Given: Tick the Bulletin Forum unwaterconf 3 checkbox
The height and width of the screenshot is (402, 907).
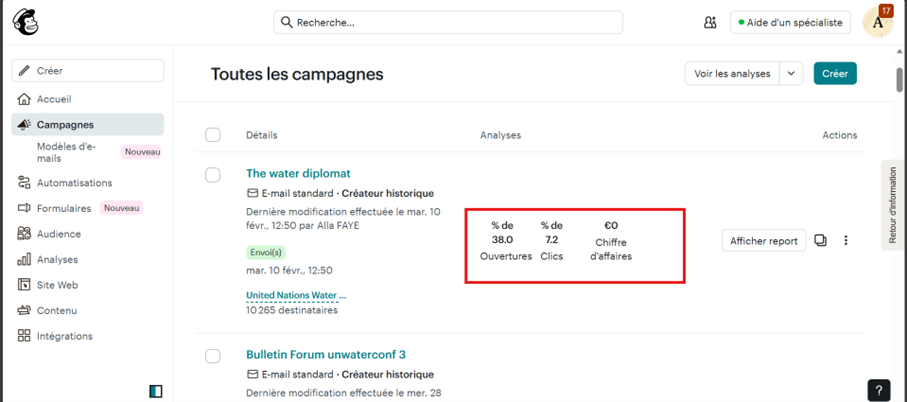Looking at the screenshot, I should [x=213, y=356].
